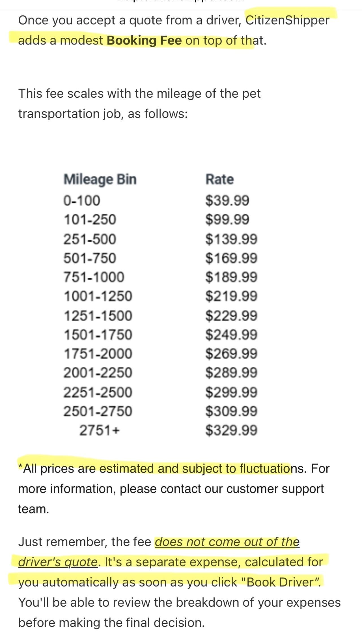Click the "Mileage Bin" column header
This screenshot has height=644, width=362.
click(x=100, y=179)
